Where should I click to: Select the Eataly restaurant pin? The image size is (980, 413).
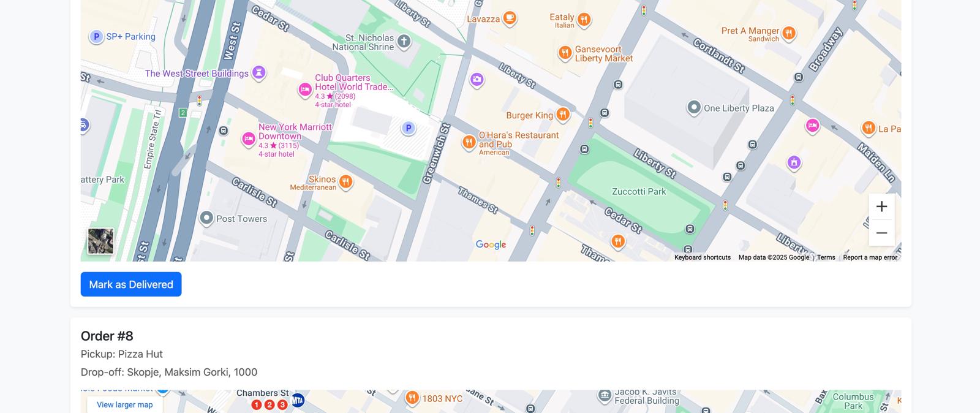point(584,20)
